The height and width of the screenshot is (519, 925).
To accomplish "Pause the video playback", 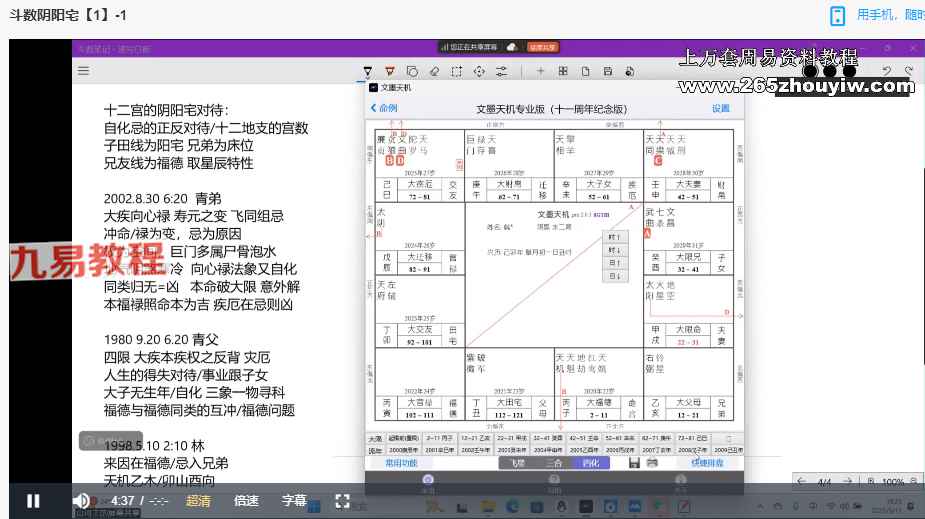I will (33, 500).
